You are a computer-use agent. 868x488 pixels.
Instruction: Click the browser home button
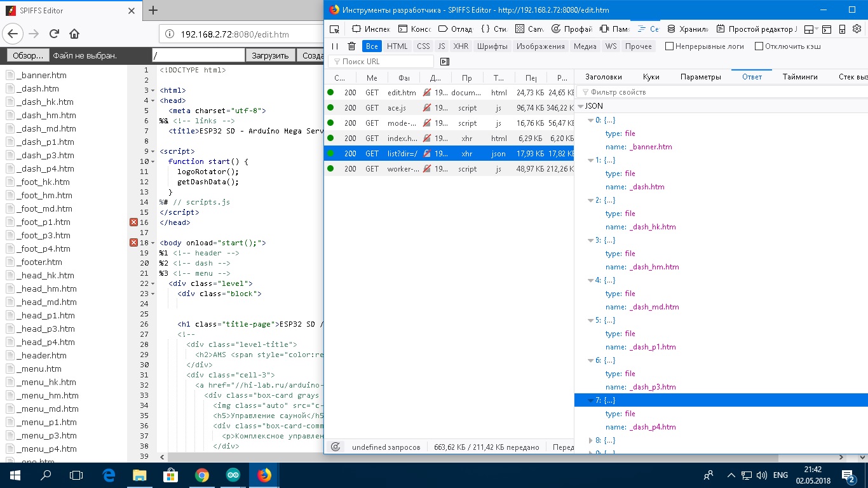(x=74, y=34)
